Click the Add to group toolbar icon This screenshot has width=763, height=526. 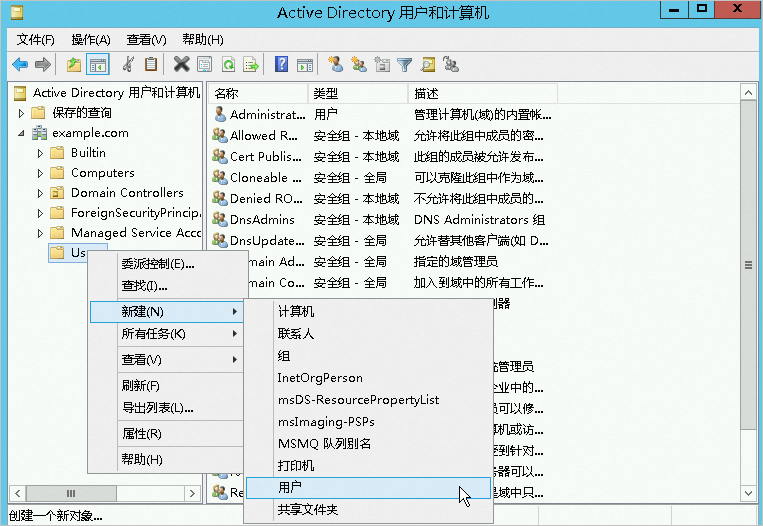[x=451, y=64]
